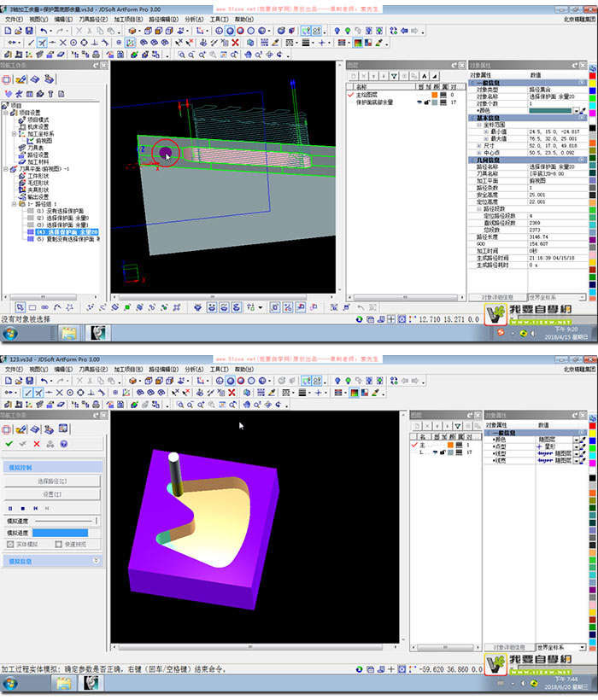The image size is (598, 700).
Task: Click red X delete icon in upper window toolbar
Action: 236,43
